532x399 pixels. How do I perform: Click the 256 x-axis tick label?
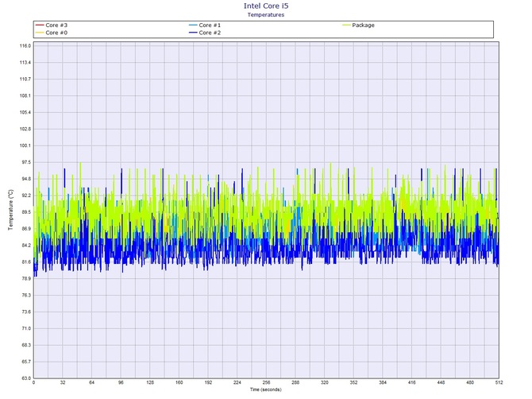click(x=266, y=382)
